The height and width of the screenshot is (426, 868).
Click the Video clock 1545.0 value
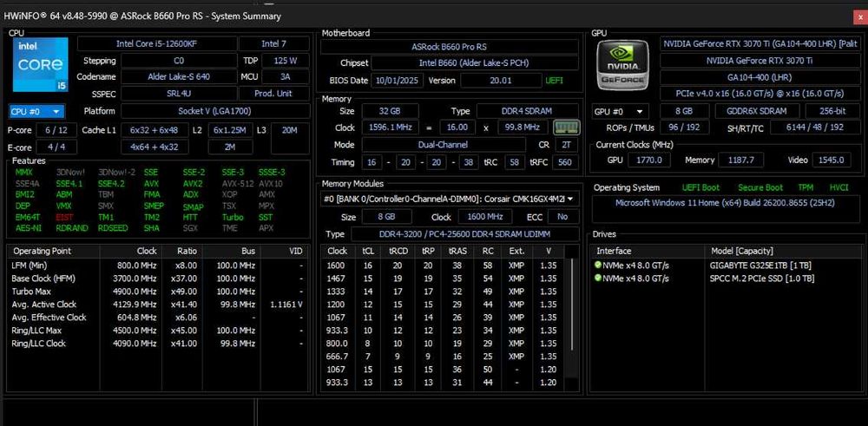pos(832,161)
